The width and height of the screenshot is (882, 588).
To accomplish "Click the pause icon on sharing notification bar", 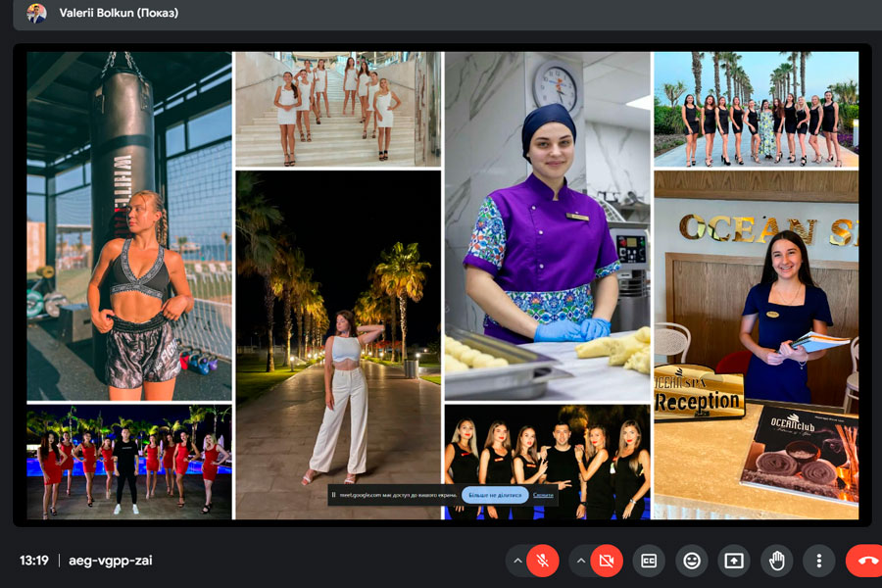I will tap(334, 495).
